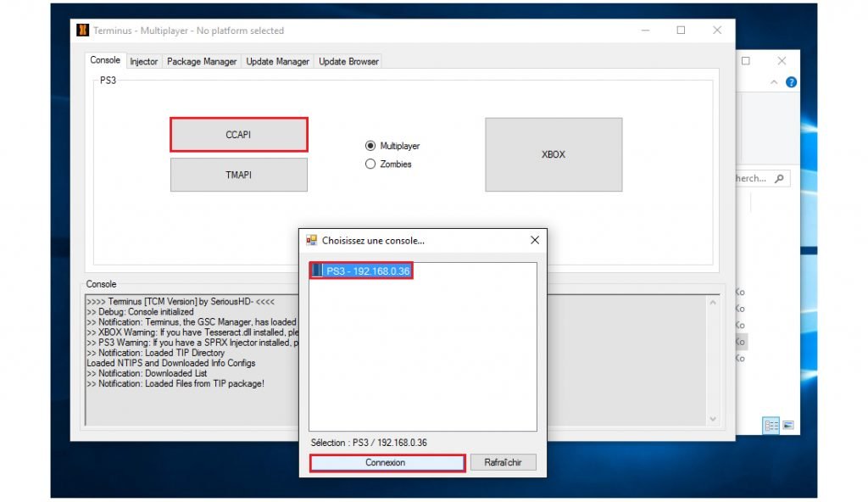868x502 pixels.
Task: Select PS3 - 192.168.0.36 in the list
Action: (361, 271)
